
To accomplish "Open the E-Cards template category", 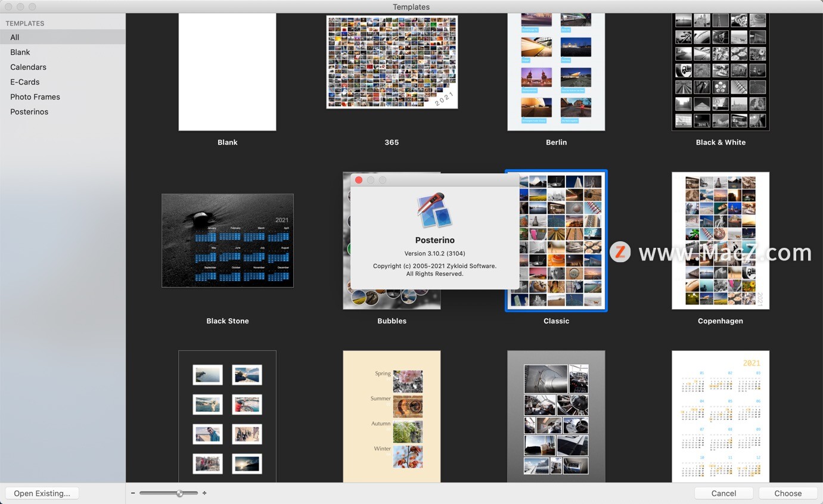I will pyautogui.click(x=63, y=82).
